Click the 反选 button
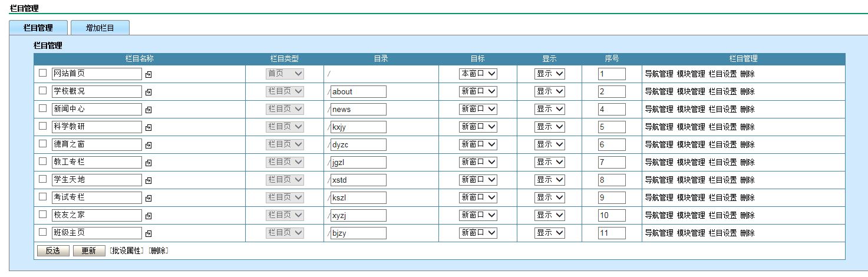The image size is (868, 277). tap(52, 250)
